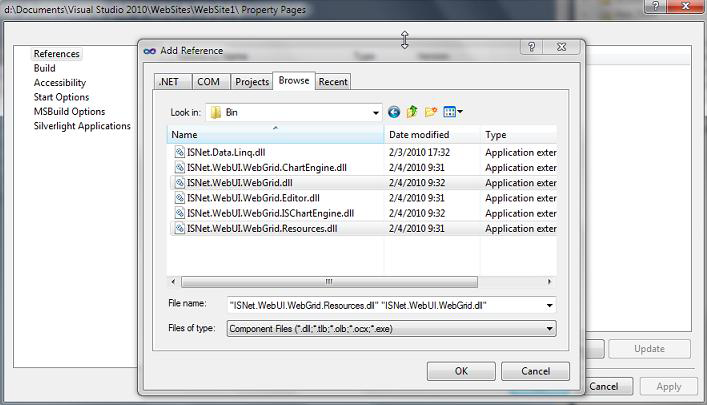Sort by the Type column header
707x405 pixels.
pyautogui.click(x=519, y=134)
